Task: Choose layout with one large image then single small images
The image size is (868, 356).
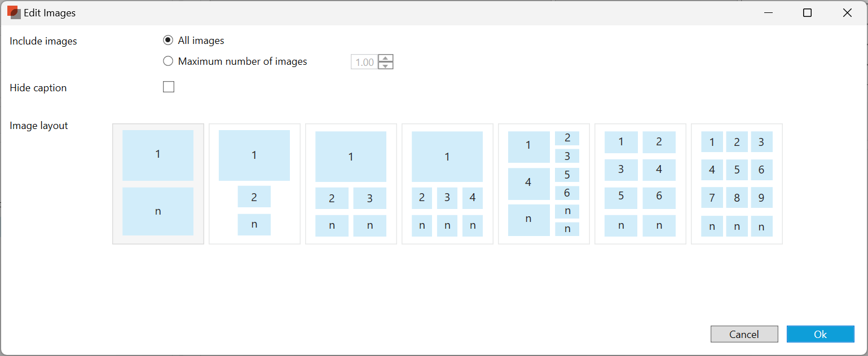Action: [254, 184]
